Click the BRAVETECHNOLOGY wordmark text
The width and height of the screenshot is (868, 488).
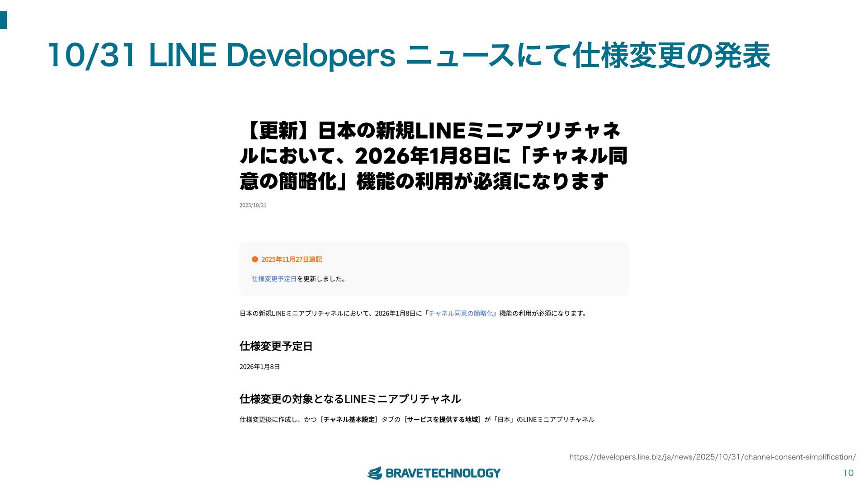coord(443,473)
